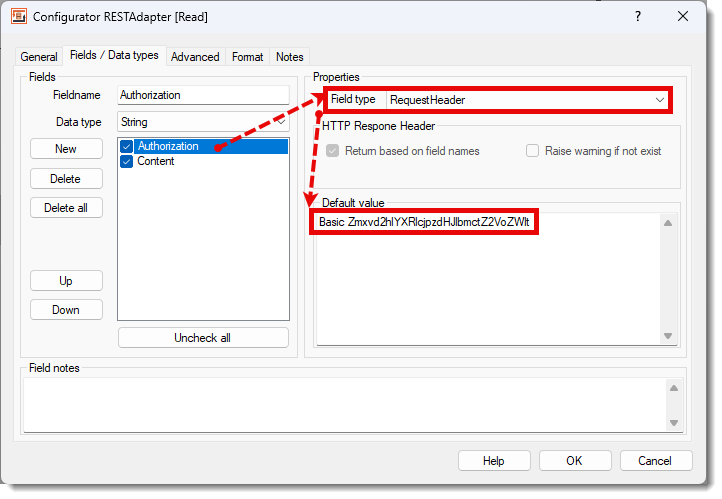The image size is (722, 499).
Task: Click Uncheck all button
Action: pyautogui.click(x=203, y=338)
